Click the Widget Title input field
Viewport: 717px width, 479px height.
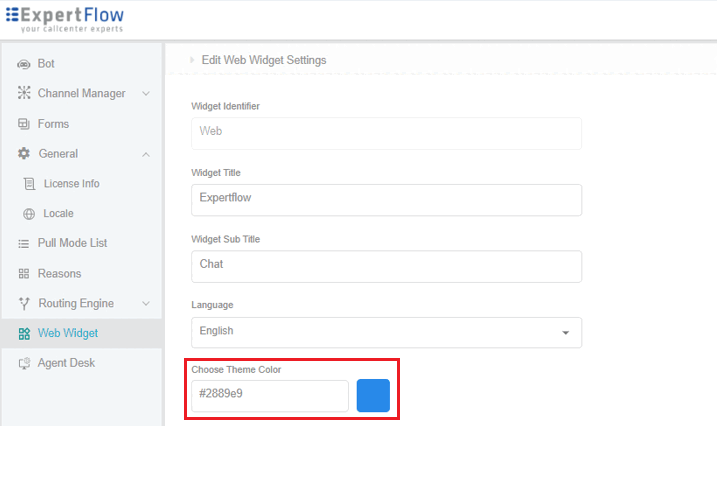[x=386, y=199]
